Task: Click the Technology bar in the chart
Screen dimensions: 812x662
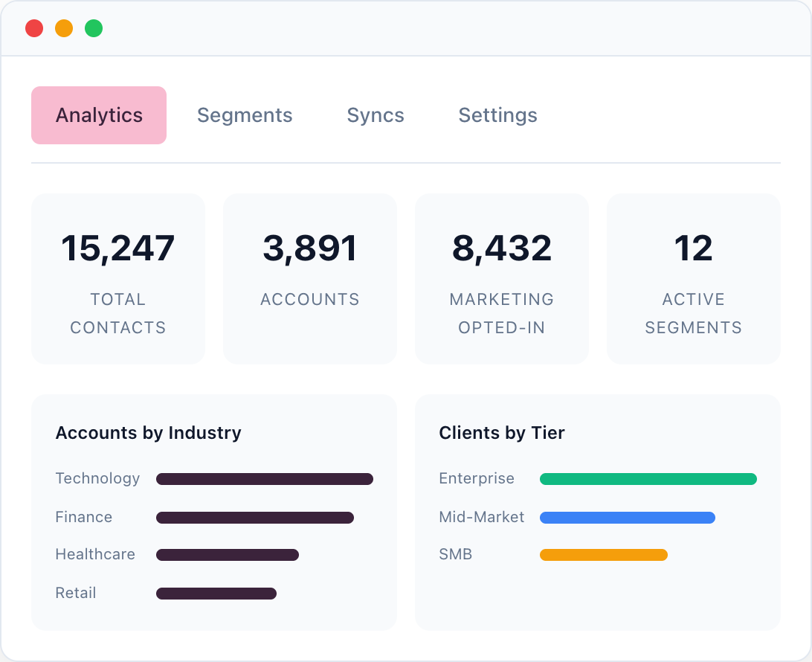Action: [265, 479]
